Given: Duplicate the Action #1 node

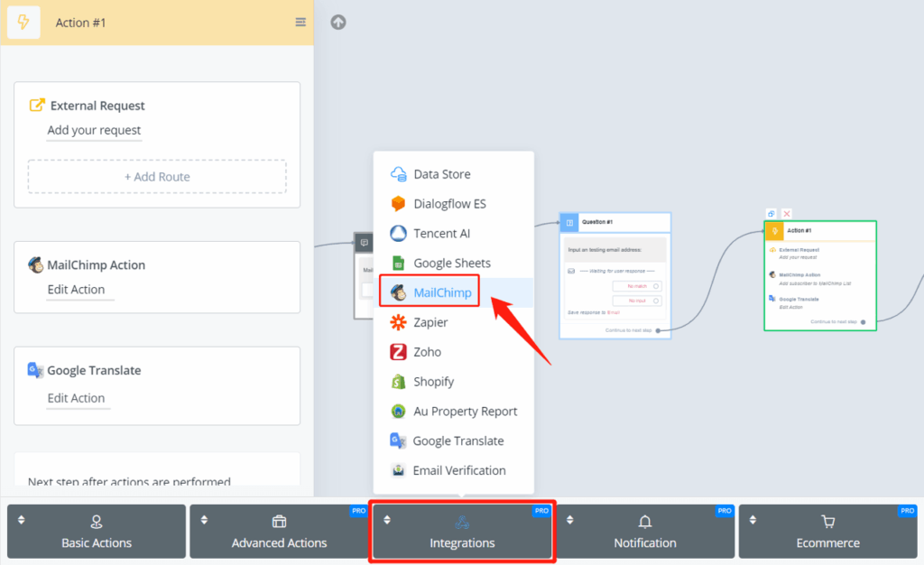Looking at the screenshot, I should point(772,214).
